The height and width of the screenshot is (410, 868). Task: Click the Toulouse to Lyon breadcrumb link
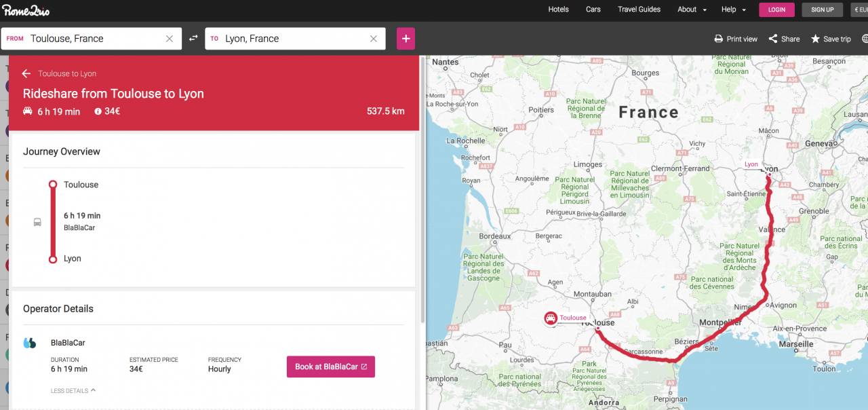(x=67, y=73)
